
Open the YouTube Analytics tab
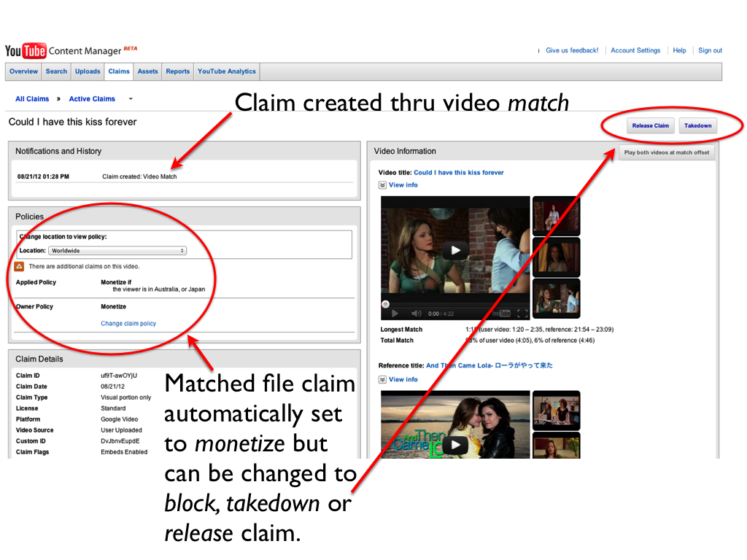(x=227, y=71)
